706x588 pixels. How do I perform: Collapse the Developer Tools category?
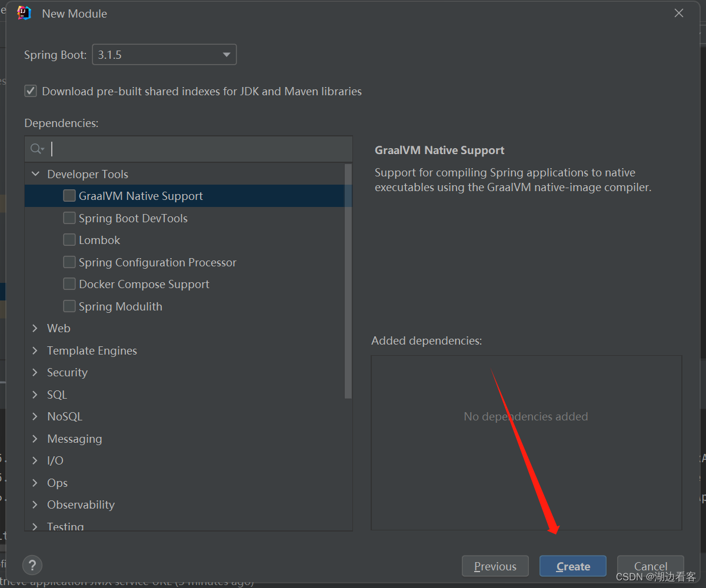point(35,174)
